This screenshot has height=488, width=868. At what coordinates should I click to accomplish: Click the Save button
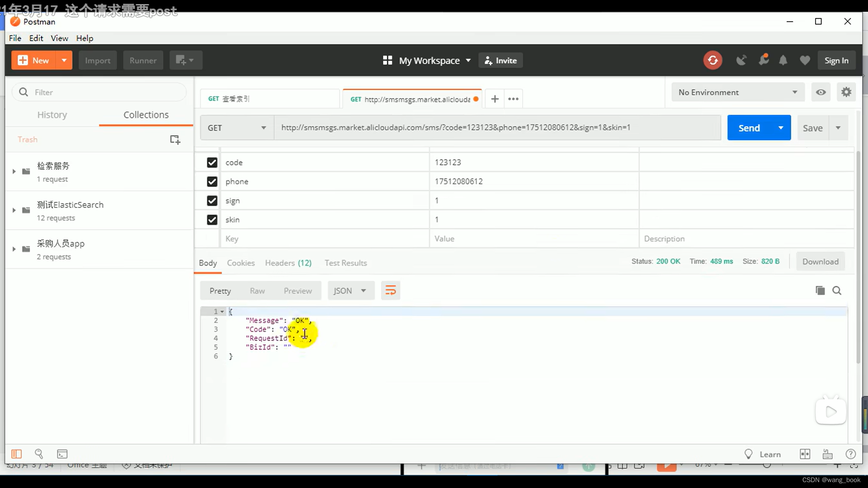pyautogui.click(x=812, y=128)
